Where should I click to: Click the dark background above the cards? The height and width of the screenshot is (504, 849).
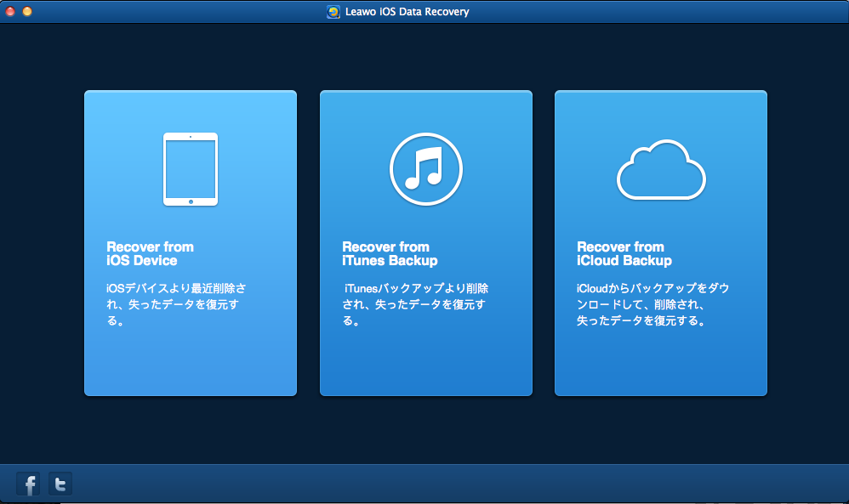pyautogui.click(x=425, y=55)
